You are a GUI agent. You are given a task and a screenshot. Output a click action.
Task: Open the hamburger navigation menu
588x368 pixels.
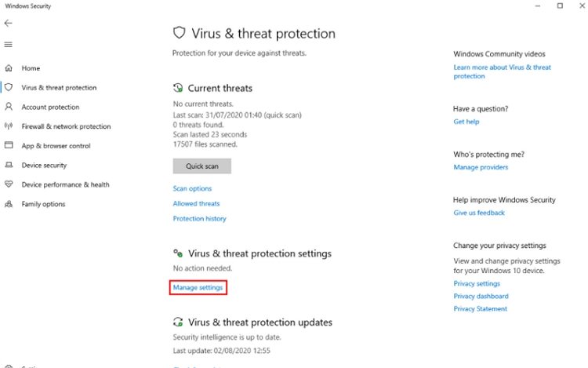tap(9, 44)
